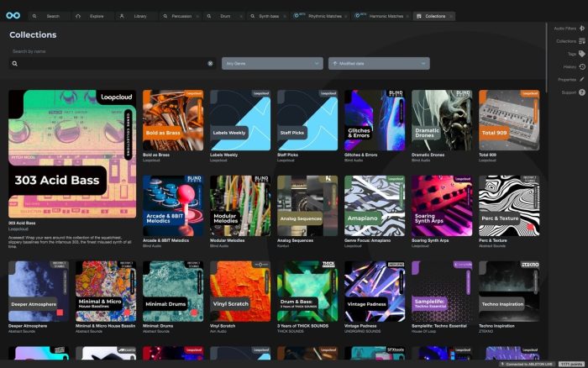The height and width of the screenshot is (368, 588).
Task: Close the Collections tab
Action: (450, 17)
